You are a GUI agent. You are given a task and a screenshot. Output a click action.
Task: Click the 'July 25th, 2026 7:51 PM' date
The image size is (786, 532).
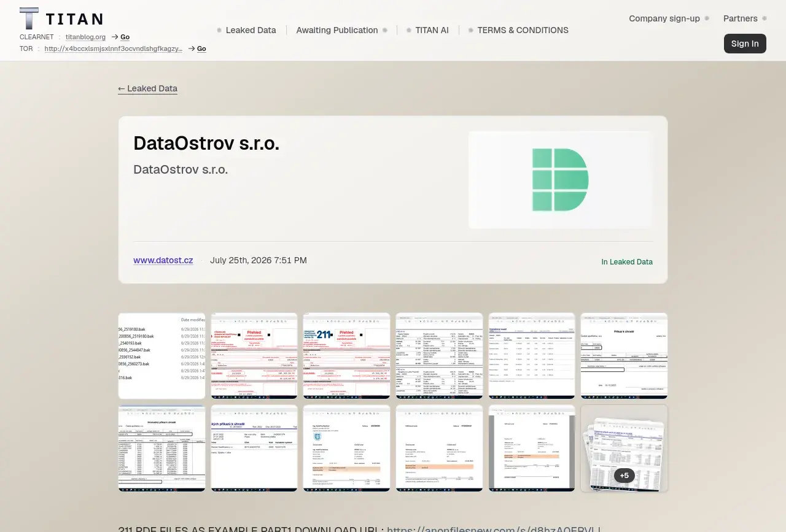point(259,260)
